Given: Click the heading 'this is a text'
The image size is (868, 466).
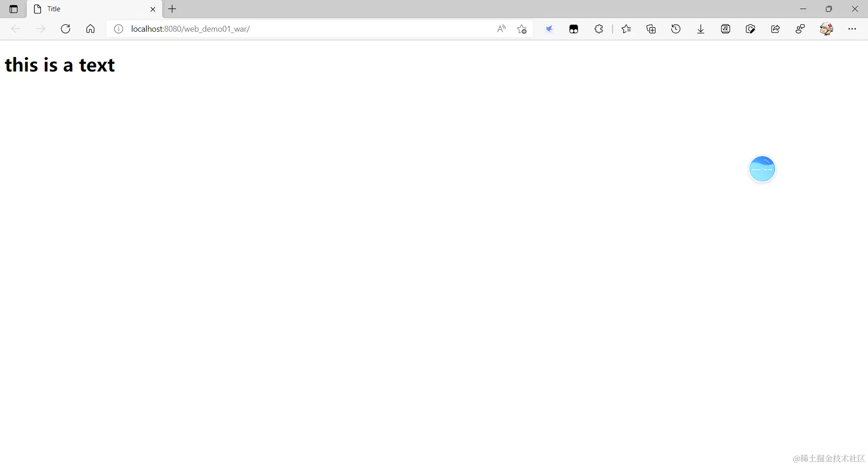Looking at the screenshot, I should coord(60,65).
